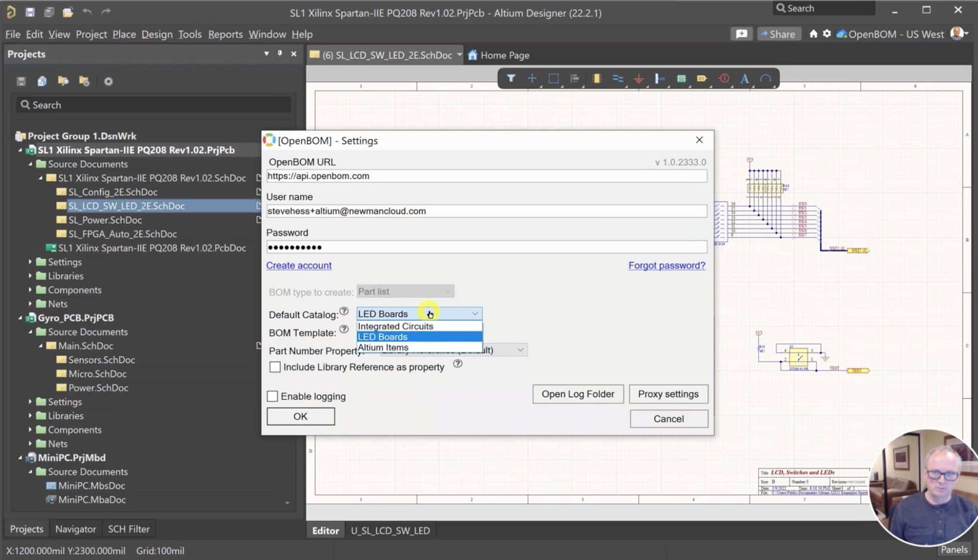This screenshot has width=978, height=560.
Task: Click BOM Template help question mark
Action: click(344, 329)
